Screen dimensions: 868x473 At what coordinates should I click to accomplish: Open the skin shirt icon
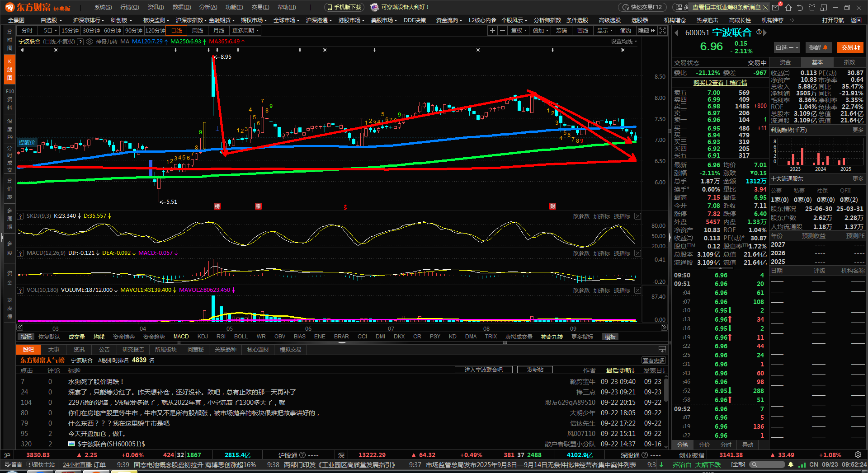click(x=811, y=7)
